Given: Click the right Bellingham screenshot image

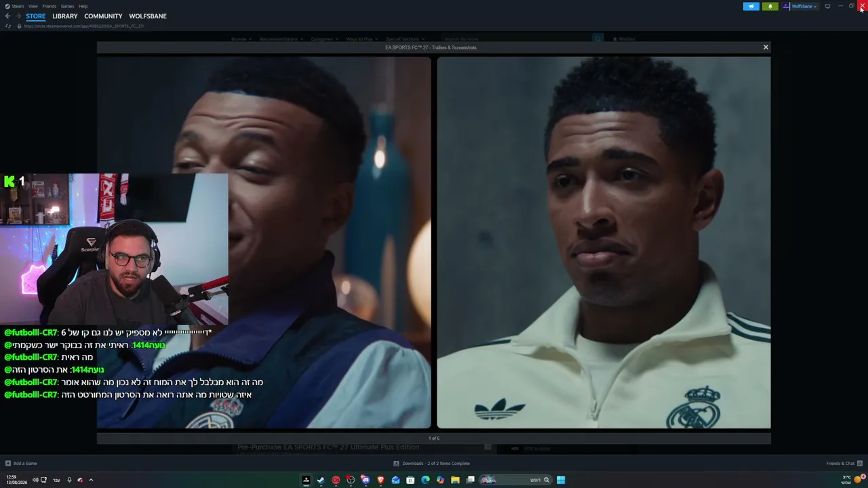Looking at the screenshot, I should 604,243.
